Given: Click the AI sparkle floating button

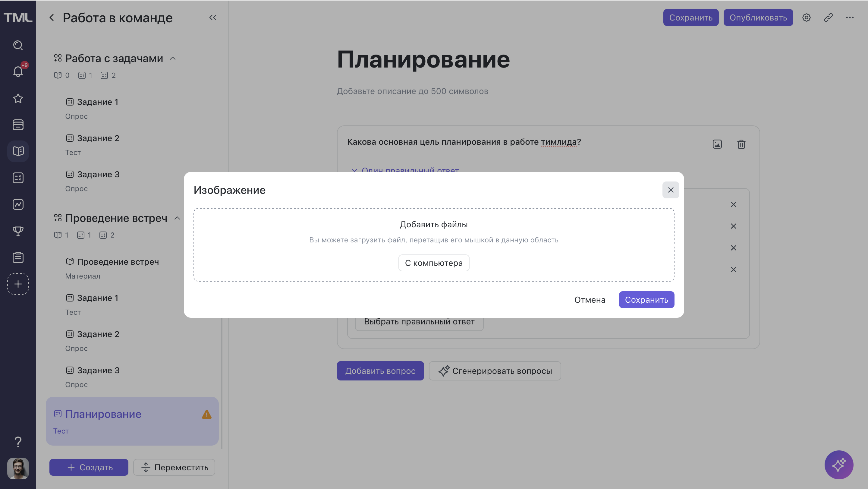Looking at the screenshot, I should [838, 465].
